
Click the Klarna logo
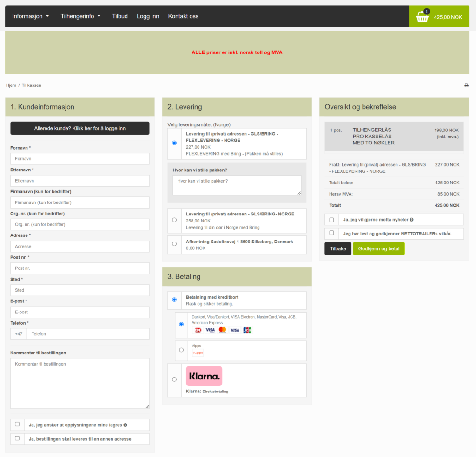tap(204, 376)
